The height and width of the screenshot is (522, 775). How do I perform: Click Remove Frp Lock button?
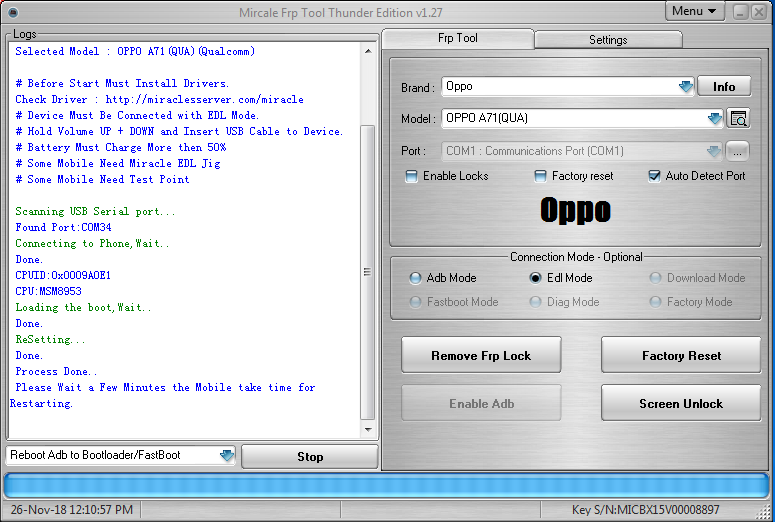coord(481,355)
